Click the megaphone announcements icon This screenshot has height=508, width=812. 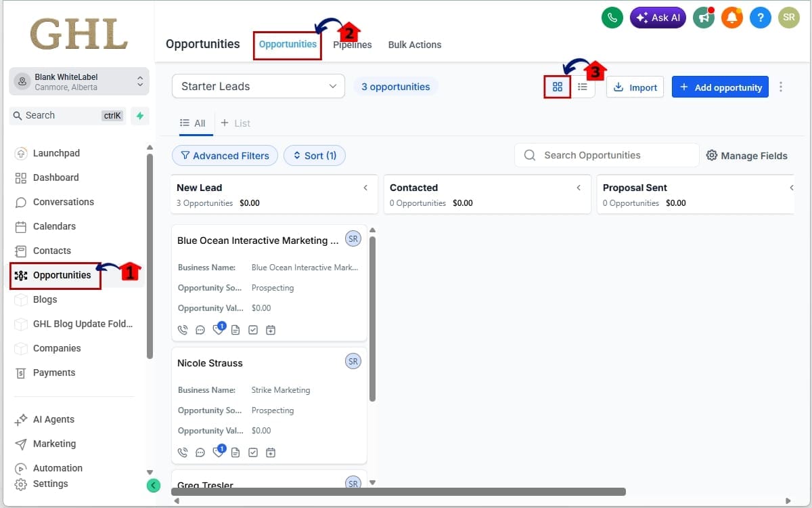click(x=704, y=18)
